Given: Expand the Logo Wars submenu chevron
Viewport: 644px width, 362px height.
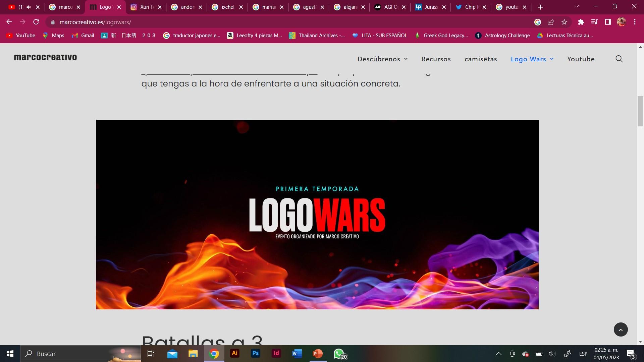Looking at the screenshot, I should [552, 59].
